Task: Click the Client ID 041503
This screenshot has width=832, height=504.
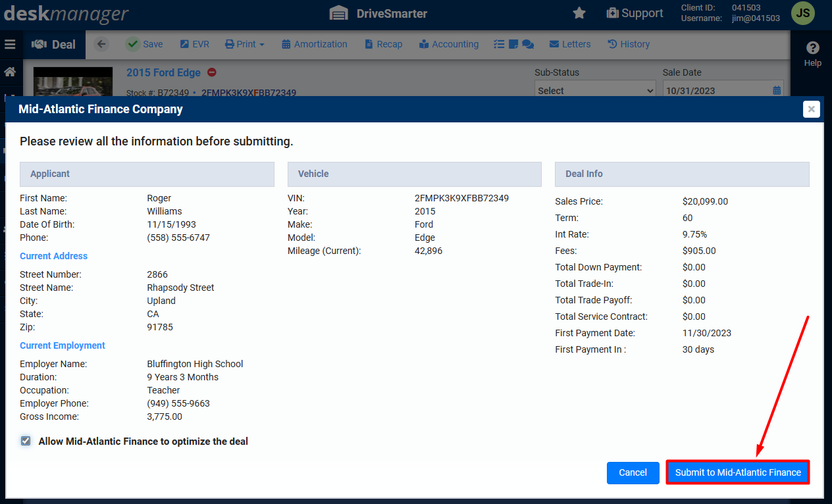Action: [x=746, y=8]
